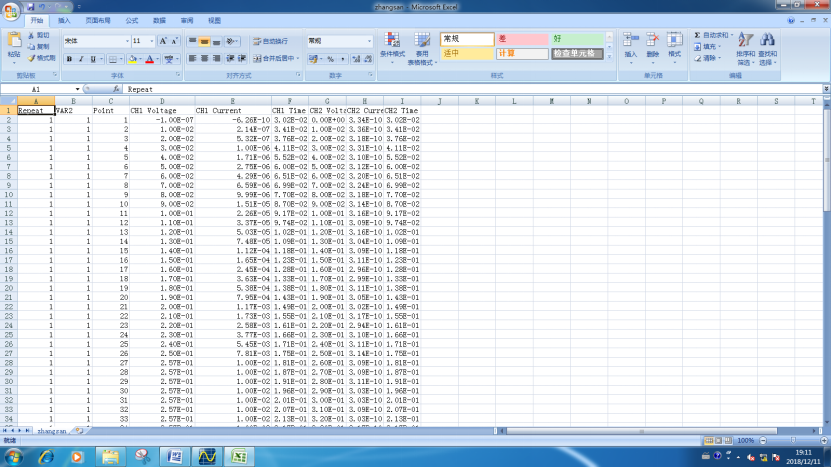Screen dimensions: 831x468
Task: Toggle middle vertical alignment
Action: tap(204, 41)
